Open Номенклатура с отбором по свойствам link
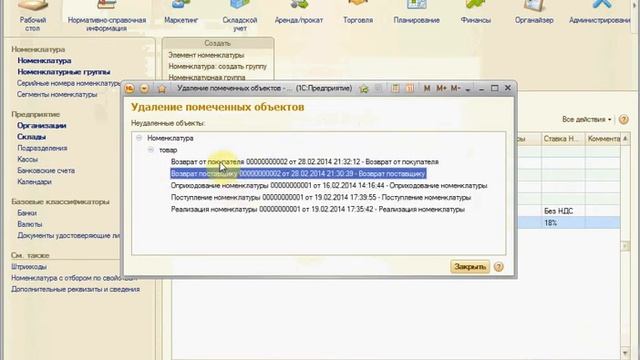Image resolution: width=640 pixels, height=360 pixels. pyautogui.click(x=74, y=278)
